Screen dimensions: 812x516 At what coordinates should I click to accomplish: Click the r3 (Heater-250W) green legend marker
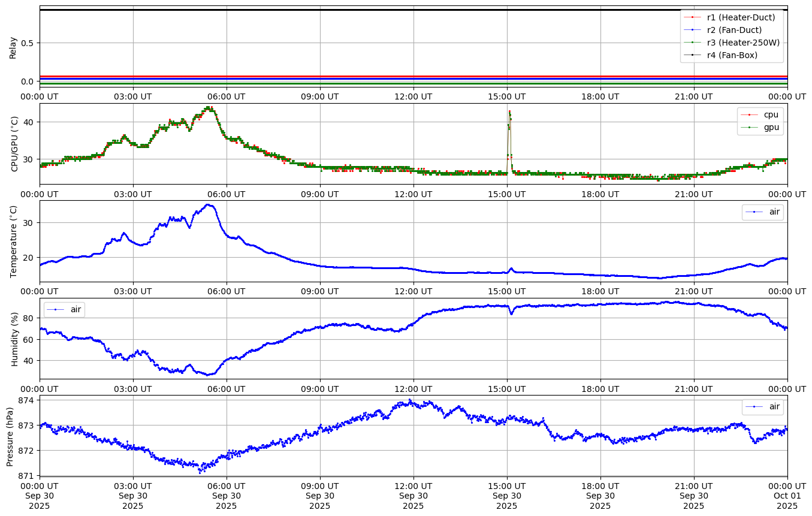point(692,43)
